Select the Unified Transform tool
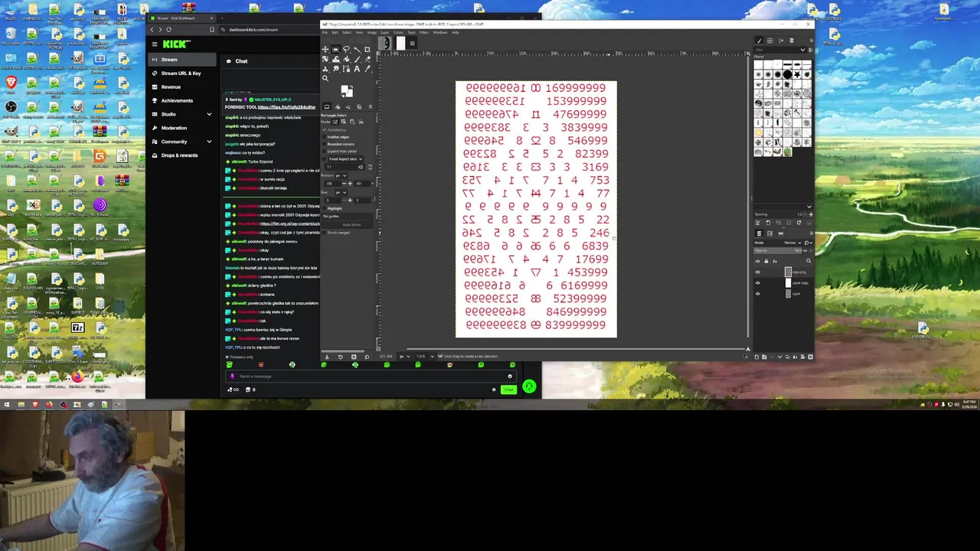The image size is (980, 551). click(325, 59)
